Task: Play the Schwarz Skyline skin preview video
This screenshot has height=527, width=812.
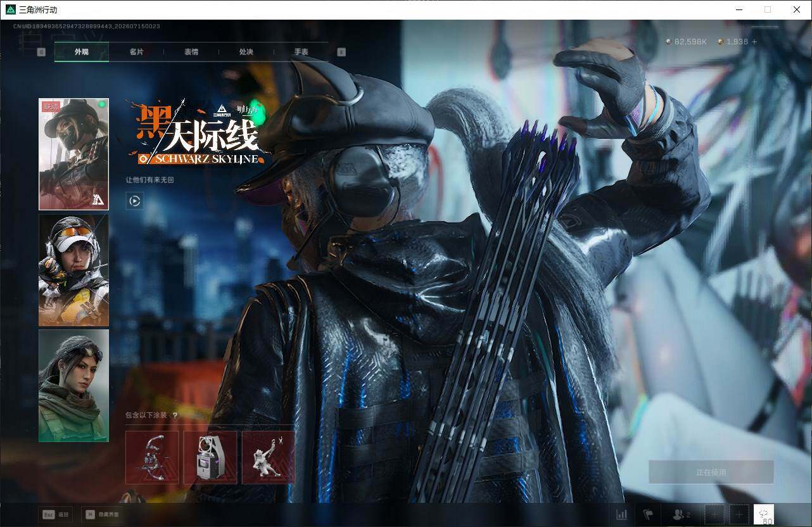Action: click(x=134, y=201)
